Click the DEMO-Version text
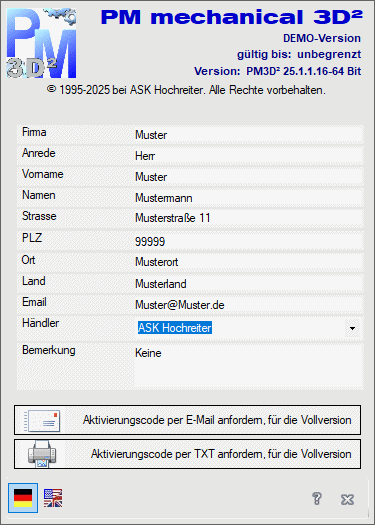This screenshot has height=525, width=375. tap(322, 38)
